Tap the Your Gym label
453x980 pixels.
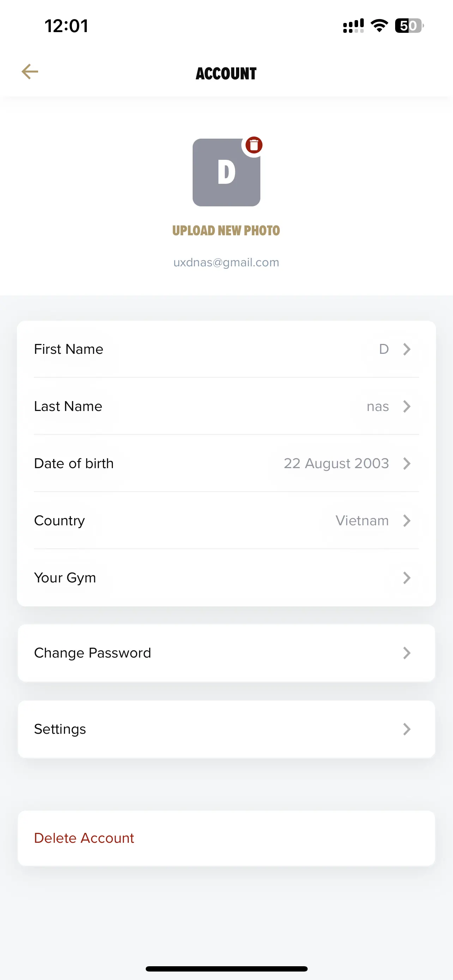point(65,578)
